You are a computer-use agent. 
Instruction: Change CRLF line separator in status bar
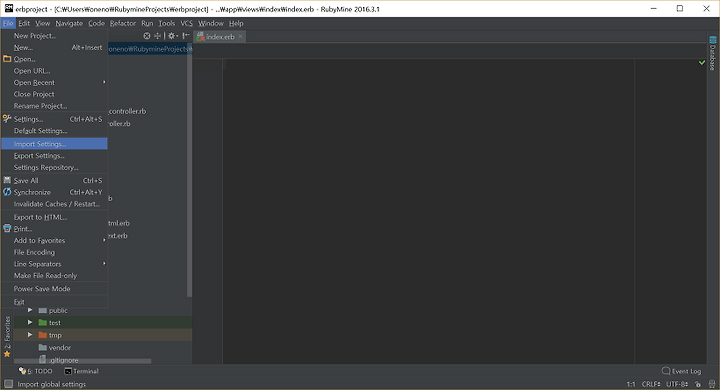[651, 384]
